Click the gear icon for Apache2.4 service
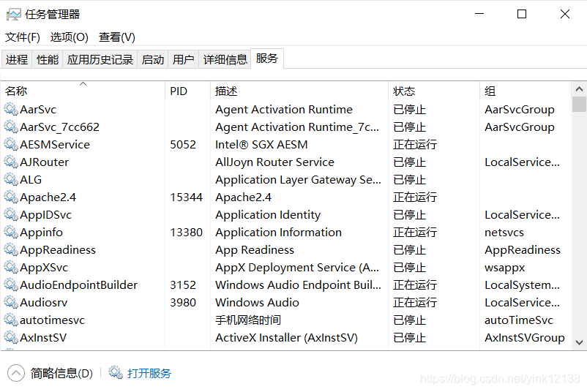The image size is (587, 392). click(x=11, y=197)
